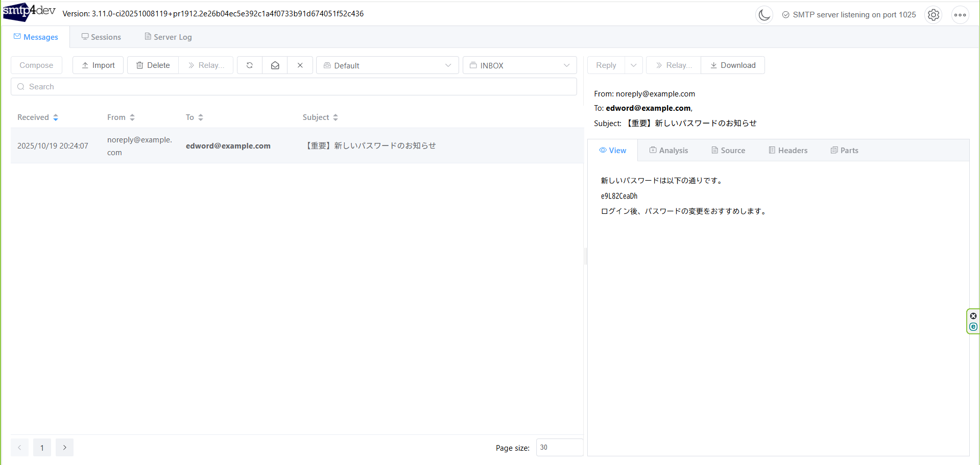Open the INBOX folder dropdown

click(x=520, y=65)
